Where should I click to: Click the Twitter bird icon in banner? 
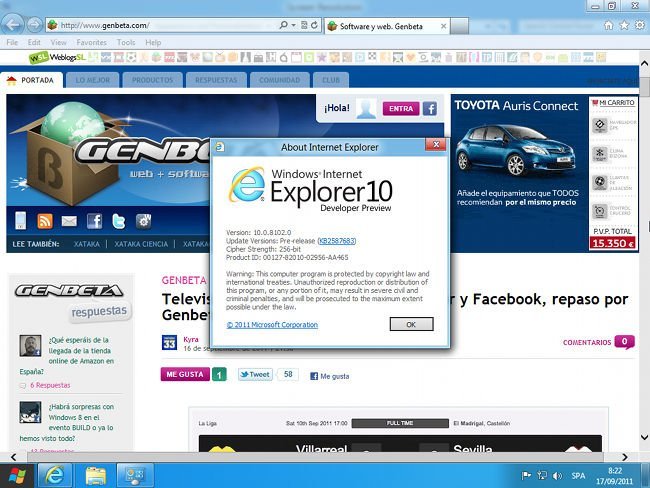click(119, 221)
